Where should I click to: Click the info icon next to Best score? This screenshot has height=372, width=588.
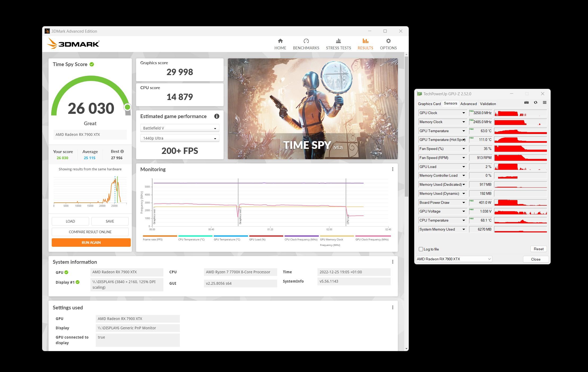point(122,152)
